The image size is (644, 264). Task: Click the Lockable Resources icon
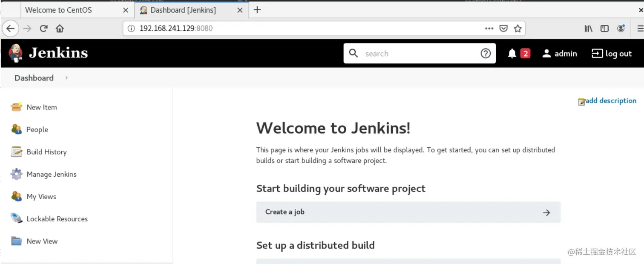pyautogui.click(x=16, y=219)
